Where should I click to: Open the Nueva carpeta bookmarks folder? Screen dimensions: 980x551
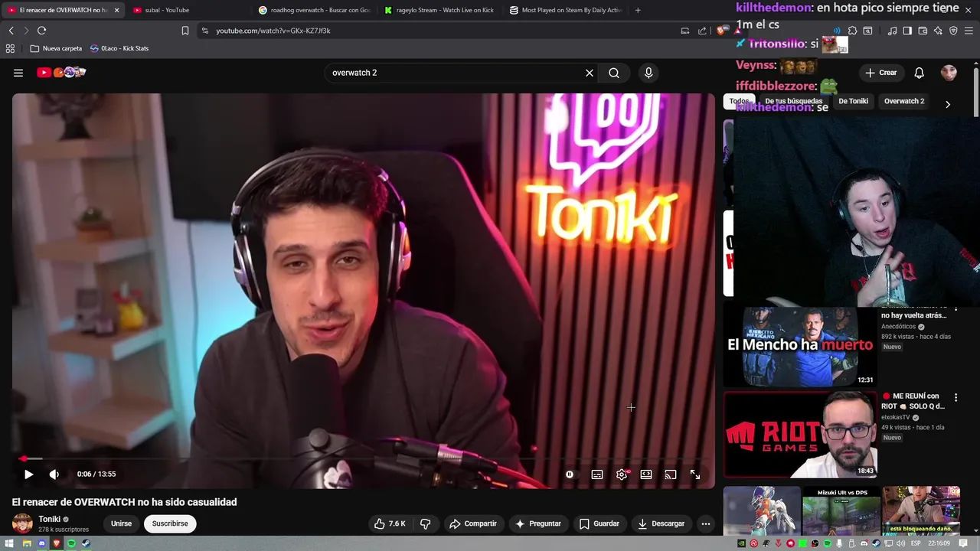[x=56, y=48]
